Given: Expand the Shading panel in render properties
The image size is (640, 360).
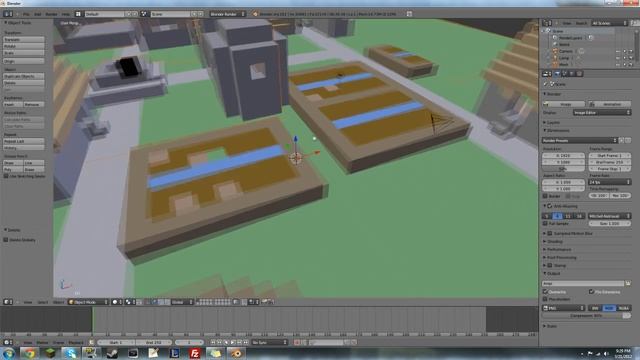Looking at the screenshot, I should coord(554,242).
